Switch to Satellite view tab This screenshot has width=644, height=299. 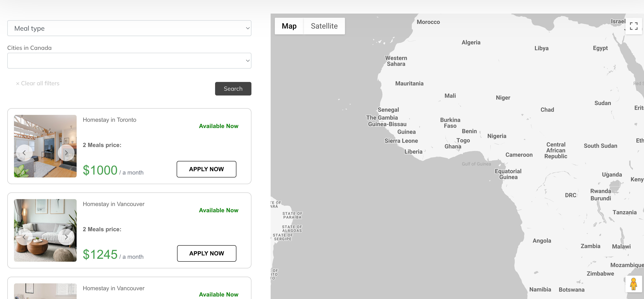(324, 26)
